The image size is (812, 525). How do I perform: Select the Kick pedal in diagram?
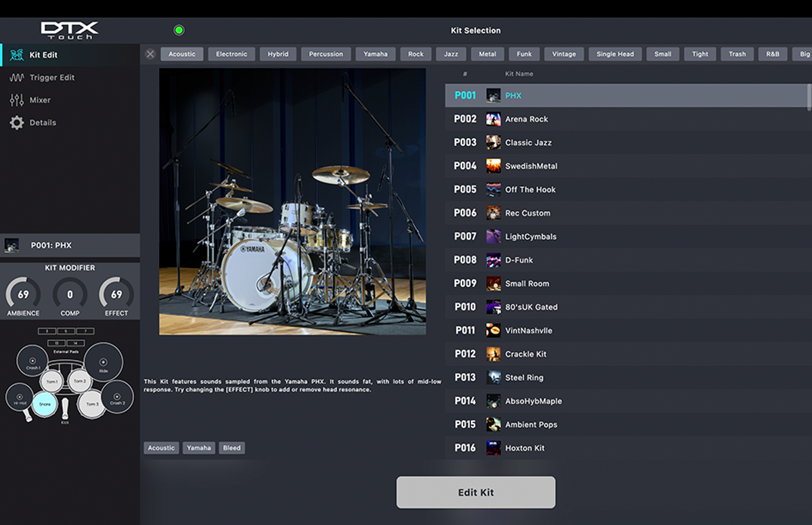coord(65,409)
